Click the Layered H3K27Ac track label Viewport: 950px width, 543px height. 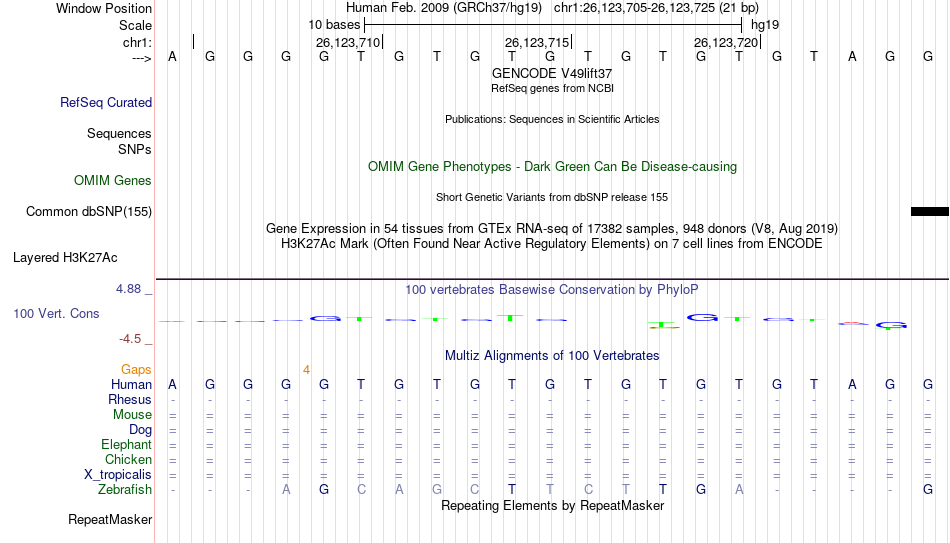tap(65, 258)
